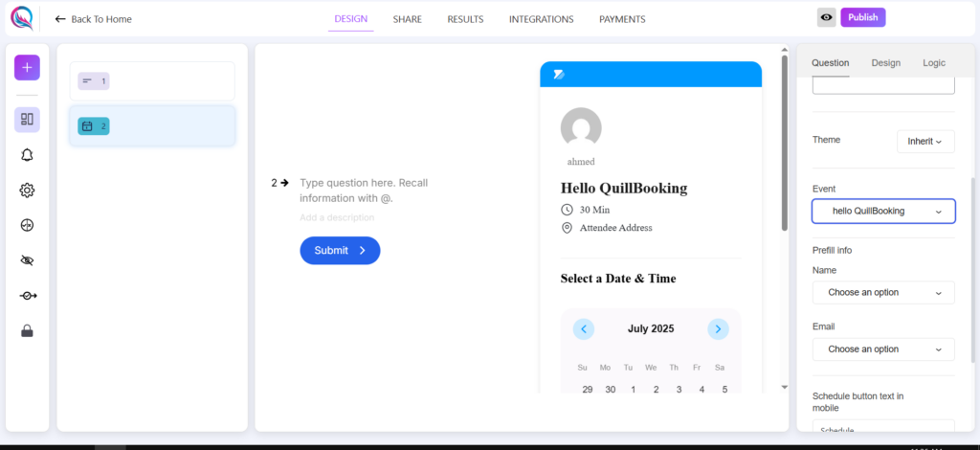Select calendar date 2
The height and width of the screenshot is (450, 980).
tap(657, 390)
